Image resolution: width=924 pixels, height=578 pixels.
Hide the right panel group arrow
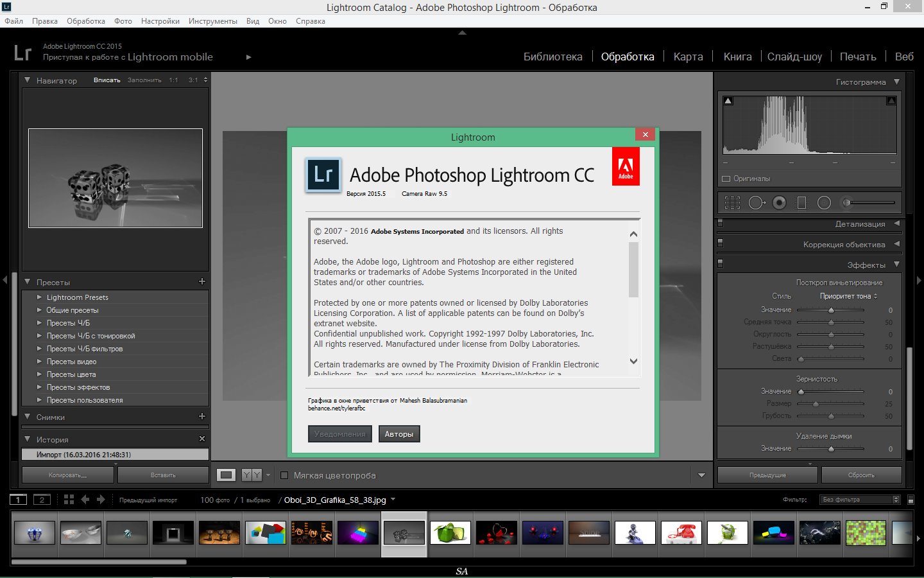pyautogui.click(x=919, y=280)
